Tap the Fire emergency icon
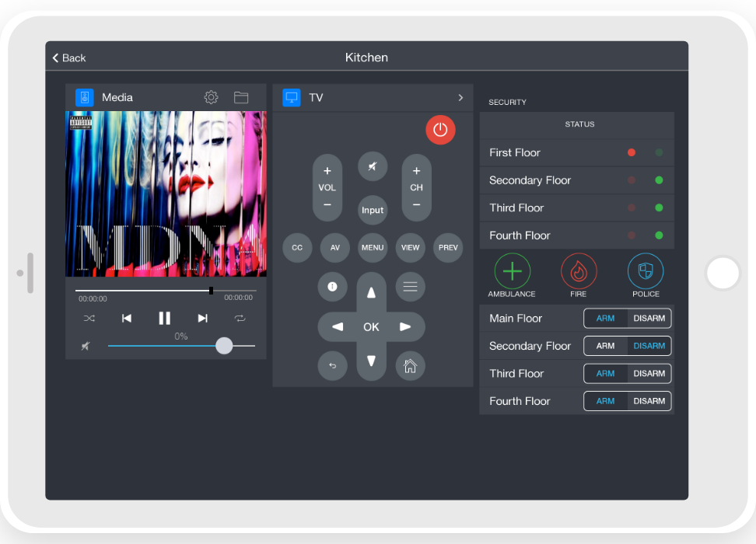756x544 pixels. tap(579, 271)
